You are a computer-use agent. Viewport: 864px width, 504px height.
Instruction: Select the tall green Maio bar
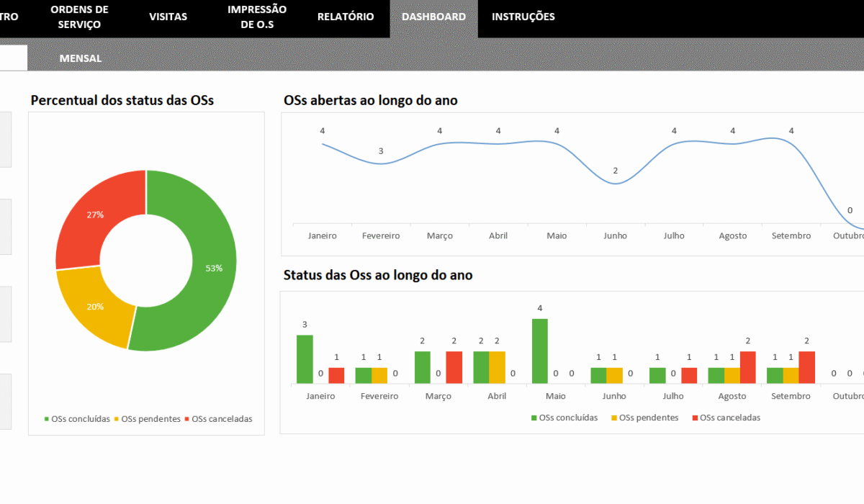click(x=539, y=351)
